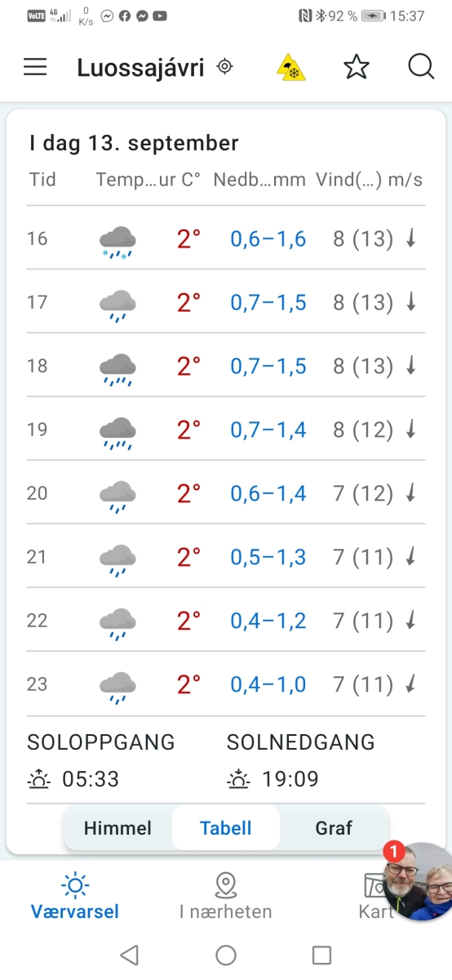Open the Værvarsel bottom tab

coord(75,897)
